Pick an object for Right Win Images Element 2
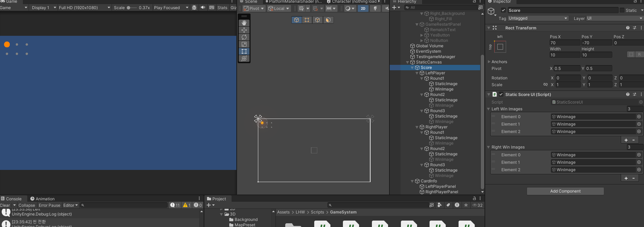 (x=639, y=170)
